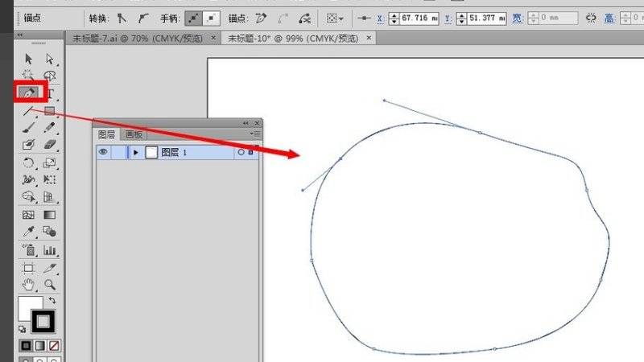This screenshot has width=644, height=362.
Task: Click remove selected anchor points icon
Action: tap(261, 18)
